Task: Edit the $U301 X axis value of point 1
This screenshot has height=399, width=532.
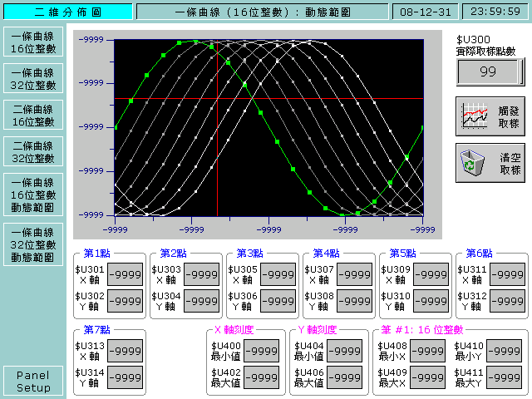Action: 126,275
